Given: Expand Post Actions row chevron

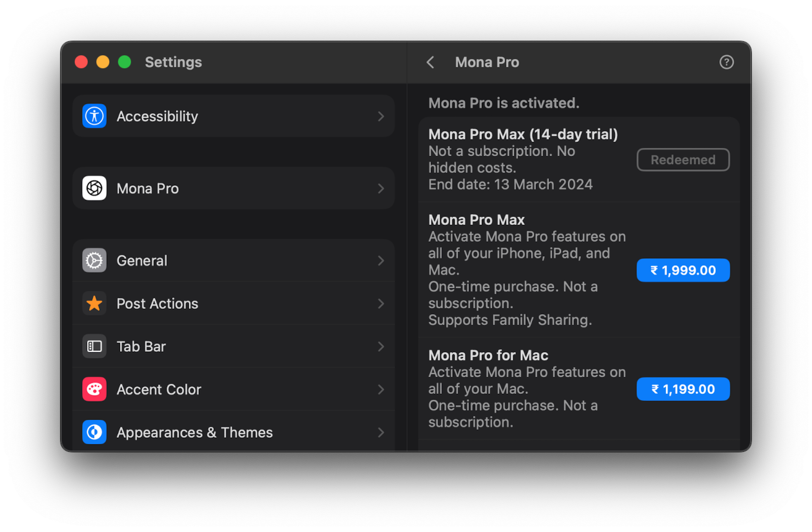Looking at the screenshot, I should (x=381, y=304).
